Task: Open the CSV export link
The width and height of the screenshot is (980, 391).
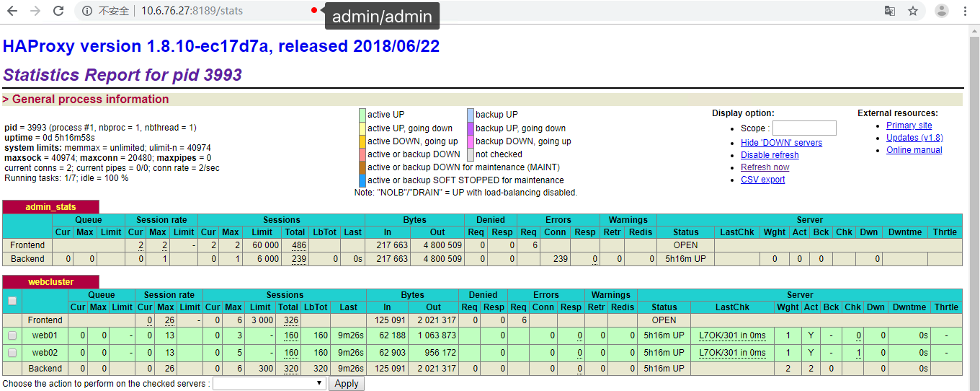Action: [x=762, y=180]
